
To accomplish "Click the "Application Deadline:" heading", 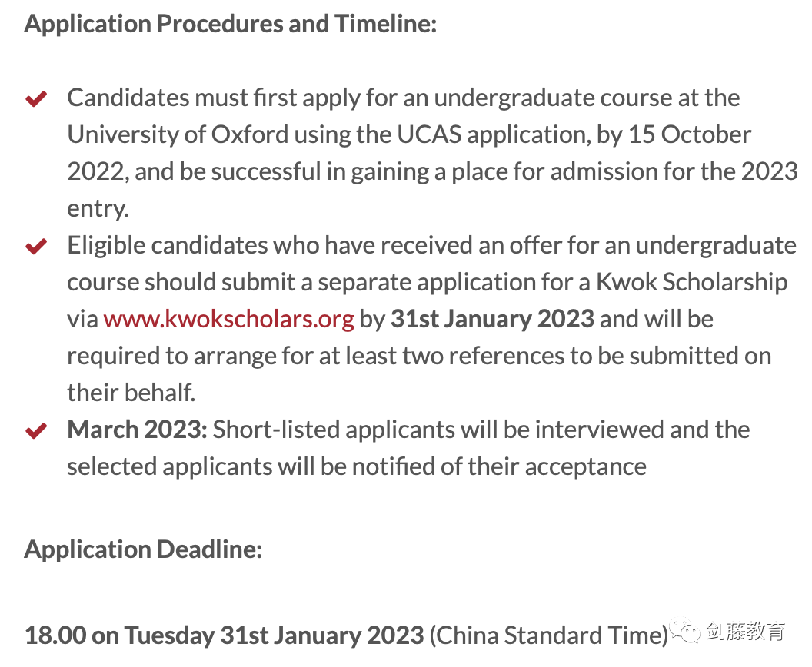I will (x=144, y=549).
